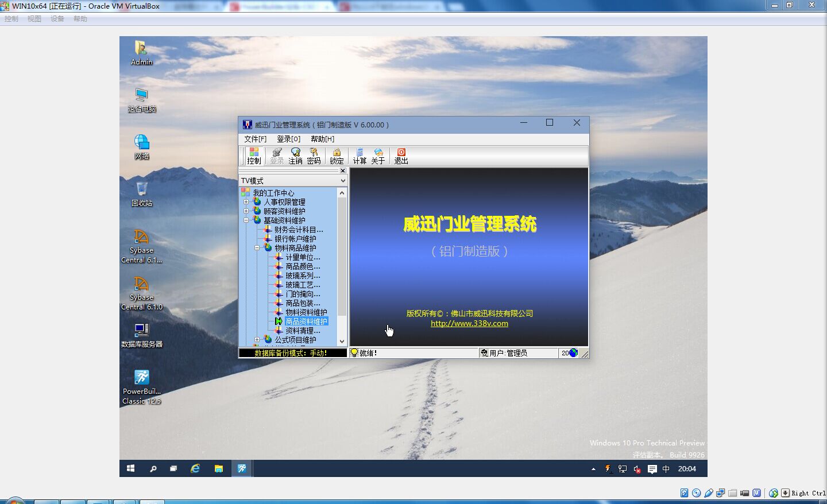Click tree scrollbar down arrow

tap(342, 341)
